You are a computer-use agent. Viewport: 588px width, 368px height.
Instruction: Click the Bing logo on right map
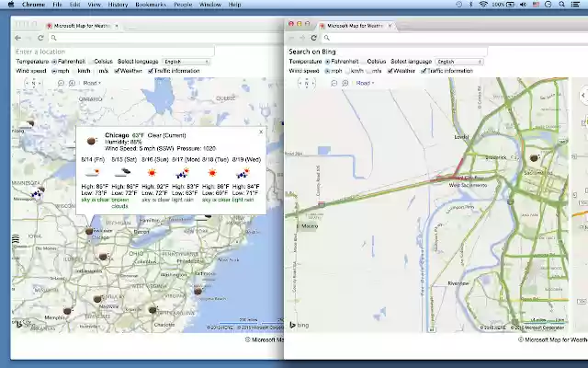[x=299, y=325]
